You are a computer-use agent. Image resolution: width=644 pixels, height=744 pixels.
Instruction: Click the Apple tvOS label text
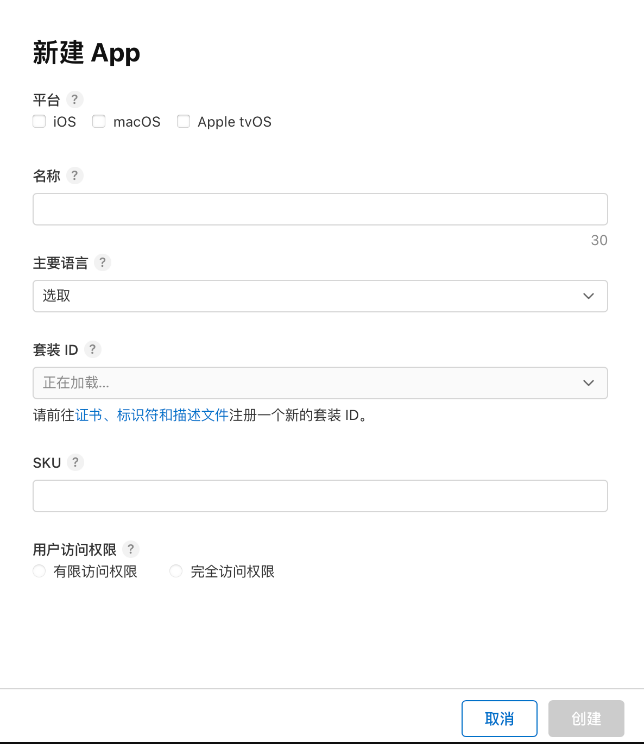[234, 122]
